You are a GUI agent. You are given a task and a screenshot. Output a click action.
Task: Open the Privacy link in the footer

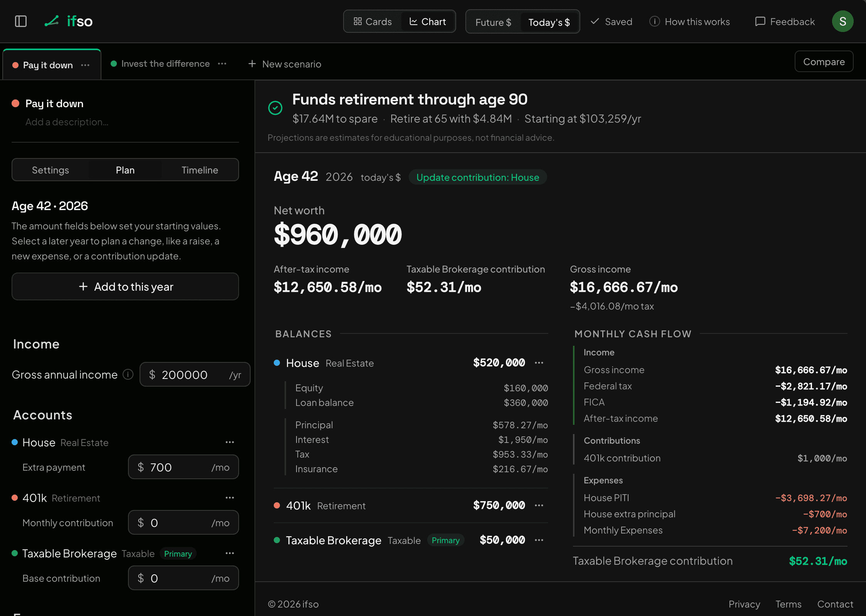744,604
